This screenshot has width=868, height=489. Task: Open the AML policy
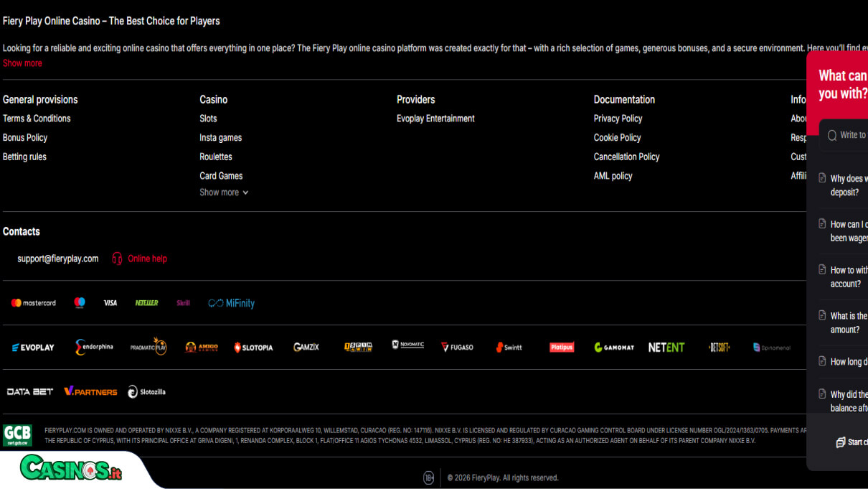[x=613, y=176]
